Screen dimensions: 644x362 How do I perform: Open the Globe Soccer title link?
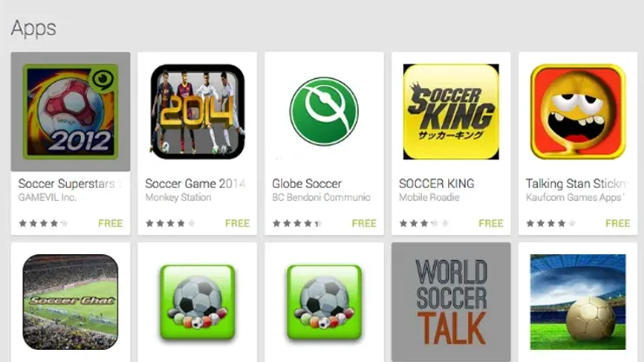point(307,184)
